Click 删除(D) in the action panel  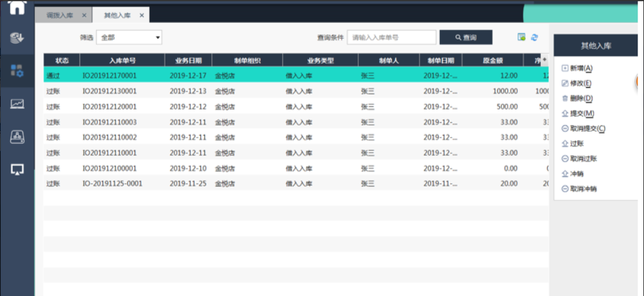coord(581,99)
